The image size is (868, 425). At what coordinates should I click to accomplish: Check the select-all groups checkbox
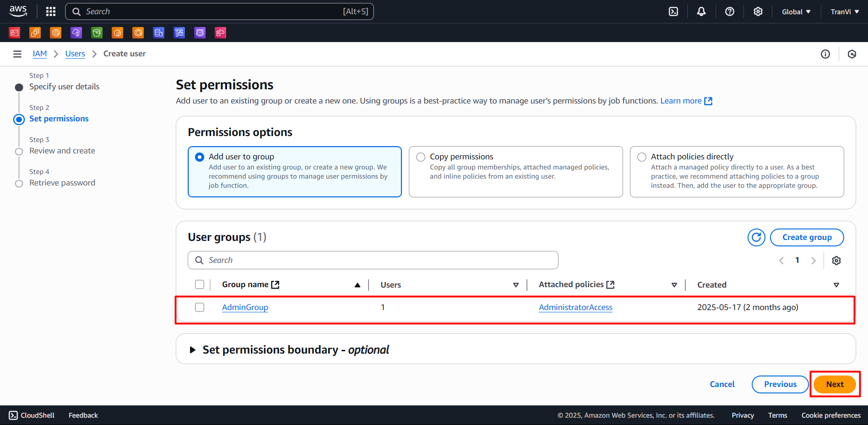tap(200, 284)
